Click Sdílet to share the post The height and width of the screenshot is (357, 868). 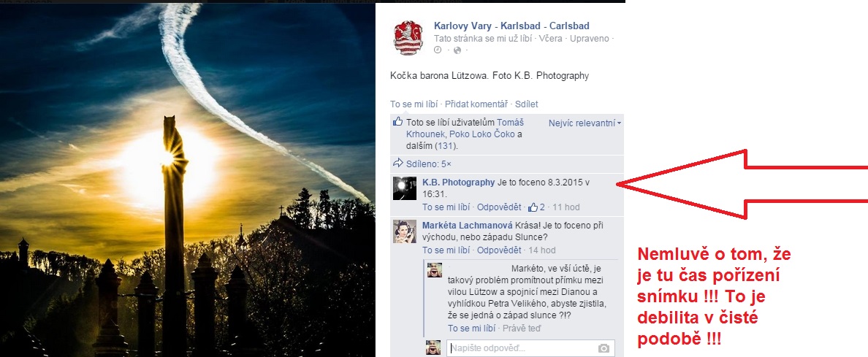[x=527, y=104]
